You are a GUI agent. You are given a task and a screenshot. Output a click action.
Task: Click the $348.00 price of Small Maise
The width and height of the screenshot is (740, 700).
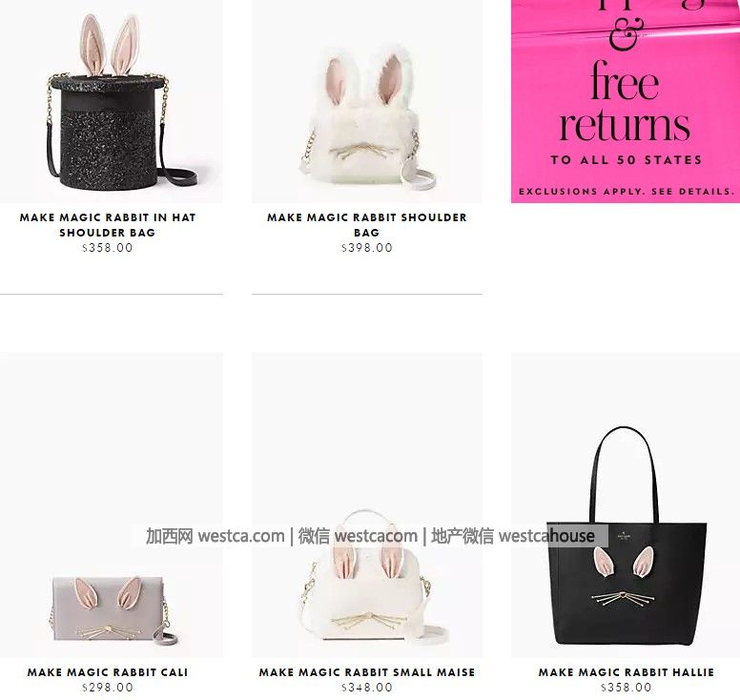(x=367, y=688)
